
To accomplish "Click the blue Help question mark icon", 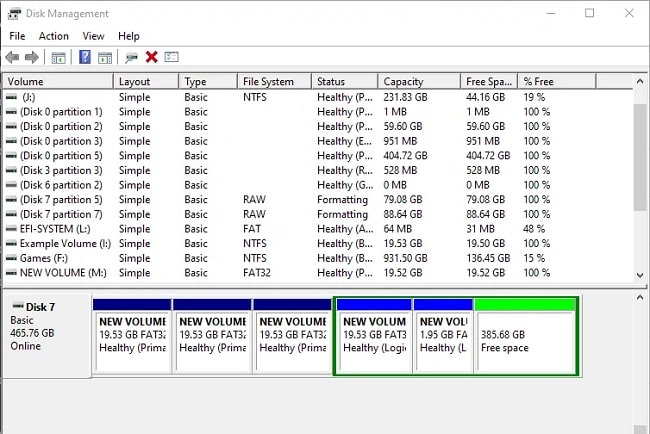I will tap(85, 58).
